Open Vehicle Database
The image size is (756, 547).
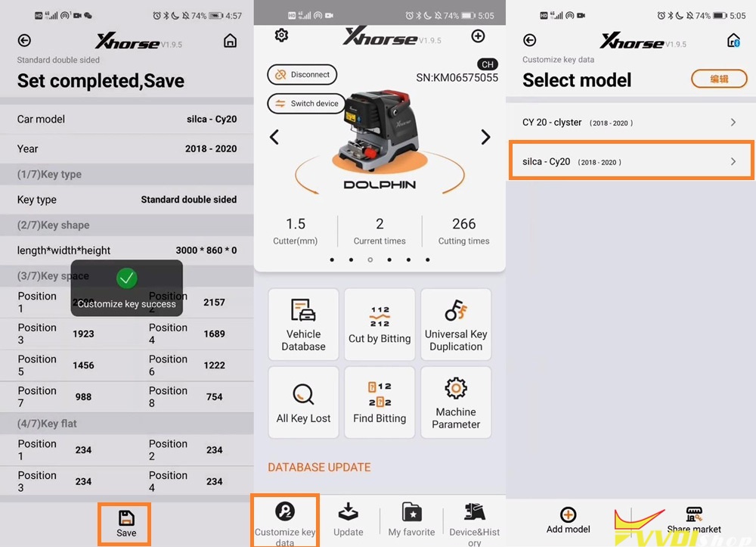pos(303,325)
